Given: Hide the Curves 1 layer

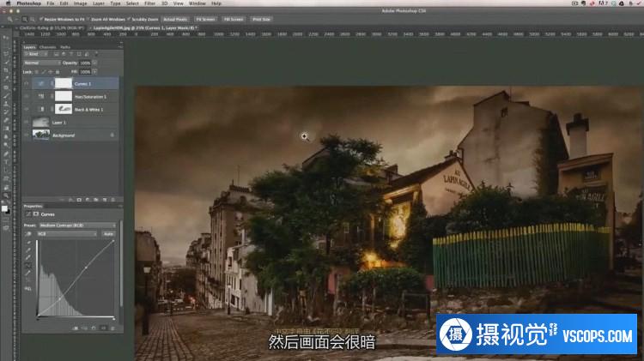Looking at the screenshot, I should pos(27,84).
